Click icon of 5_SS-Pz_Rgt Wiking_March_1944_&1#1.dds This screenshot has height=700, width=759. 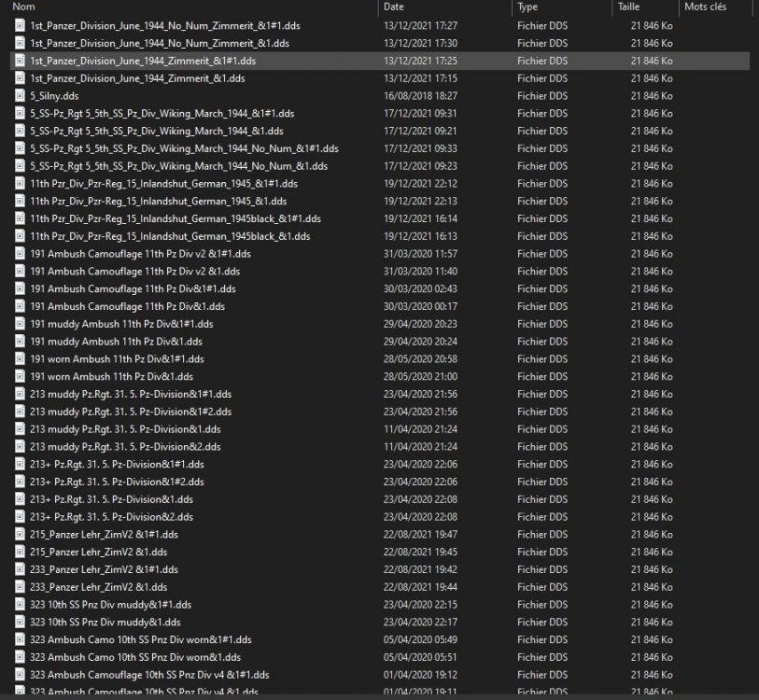coord(20,113)
